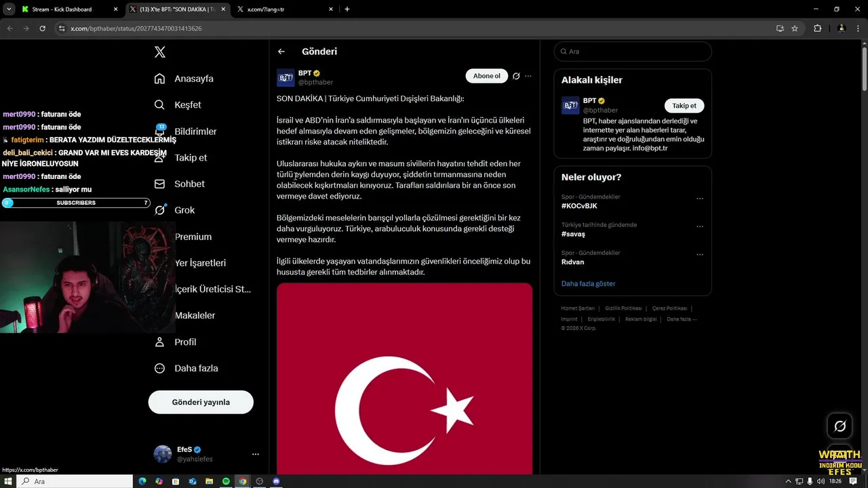This screenshot has width=868, height=488.
Task: Open Microsoft Edge from the taskbar
Action: [142, 481]
